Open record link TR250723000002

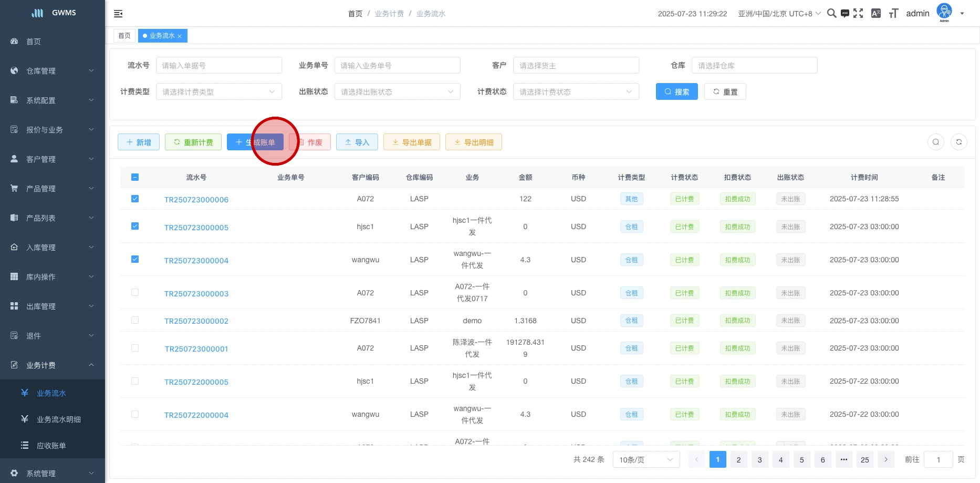(196, 321)
